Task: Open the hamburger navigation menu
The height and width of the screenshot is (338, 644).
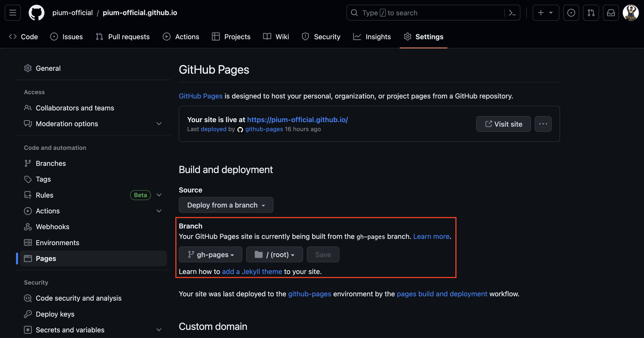Action: (x=13, y=13)
